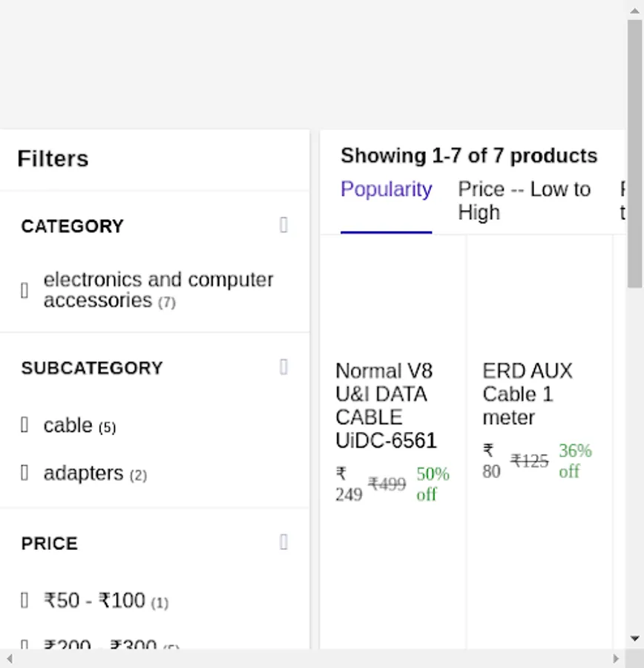This screenshot has height=668, width=644.
Task: Click the horizontal scrollbar left arrow
Action: pos(9,658)
